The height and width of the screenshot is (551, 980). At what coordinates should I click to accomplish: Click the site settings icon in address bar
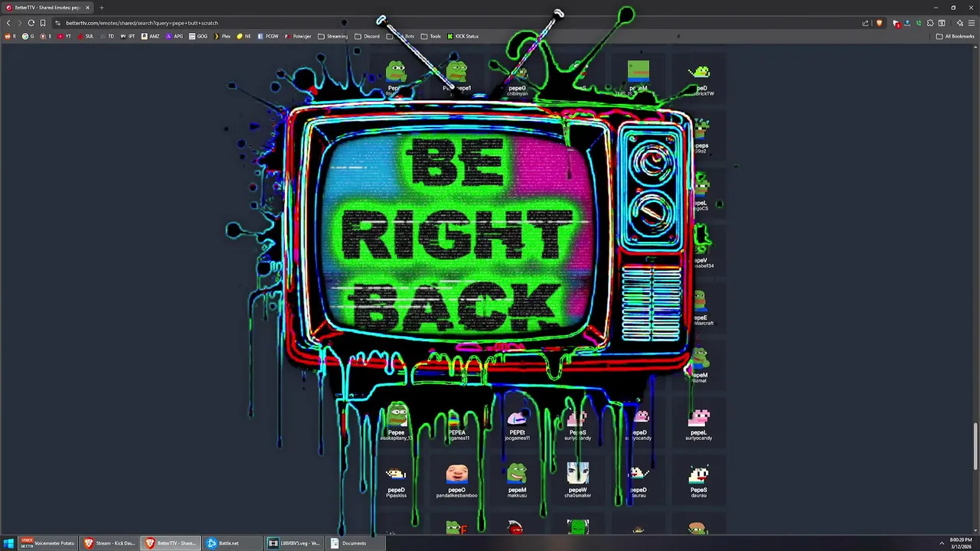click(x=57, y=23)
